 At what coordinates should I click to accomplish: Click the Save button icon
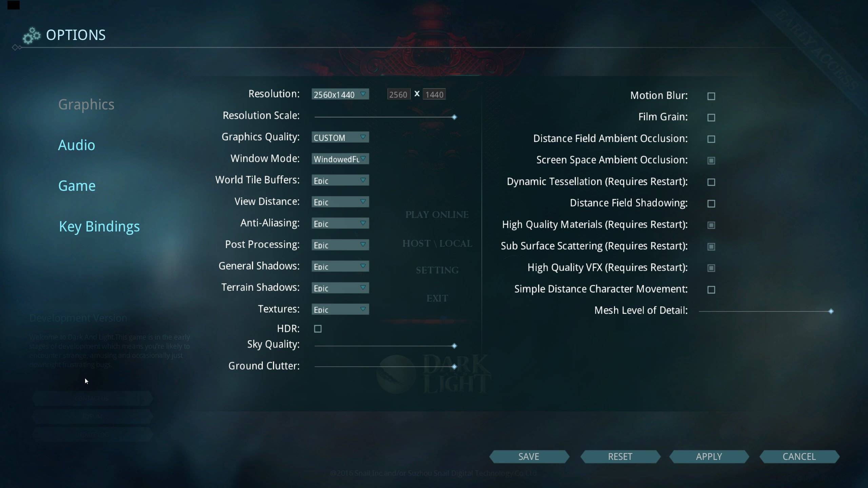[x=528, y=456]
